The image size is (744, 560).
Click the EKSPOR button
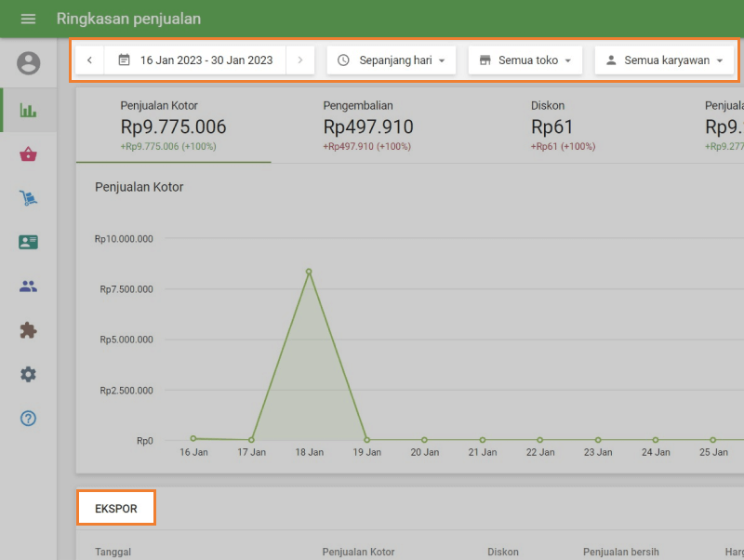[x=116, y=509]
